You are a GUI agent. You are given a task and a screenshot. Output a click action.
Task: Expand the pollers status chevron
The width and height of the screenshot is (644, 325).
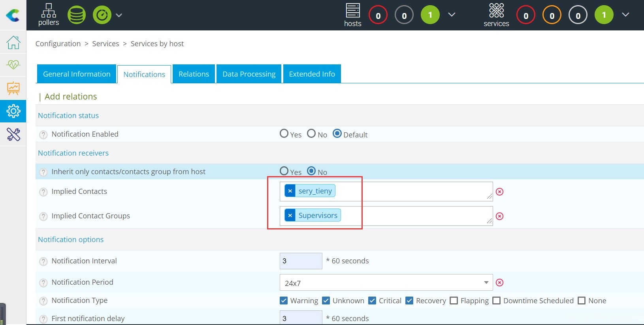click(x=119, y=15)
